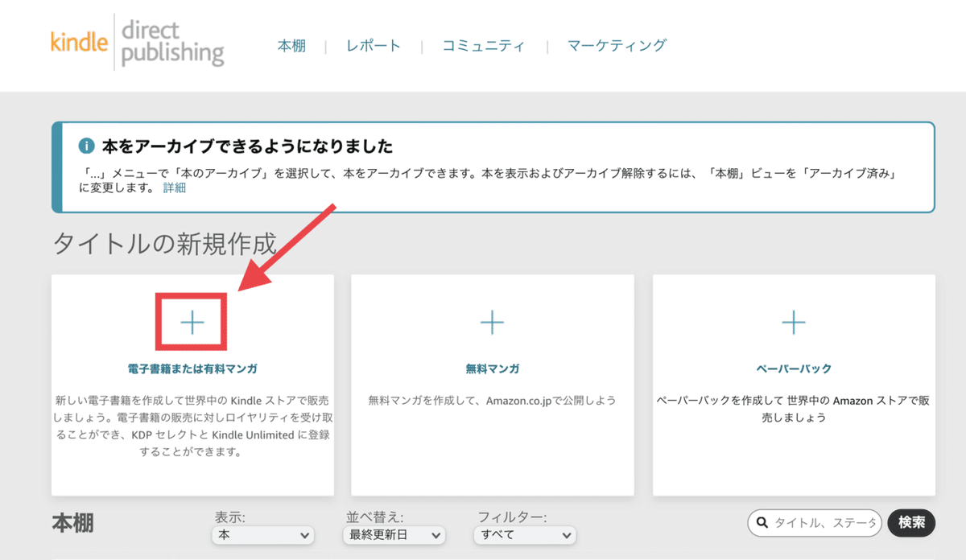966x560 pixels.
Task: Click the info icon in the archive notice
Action: (87, 146)
